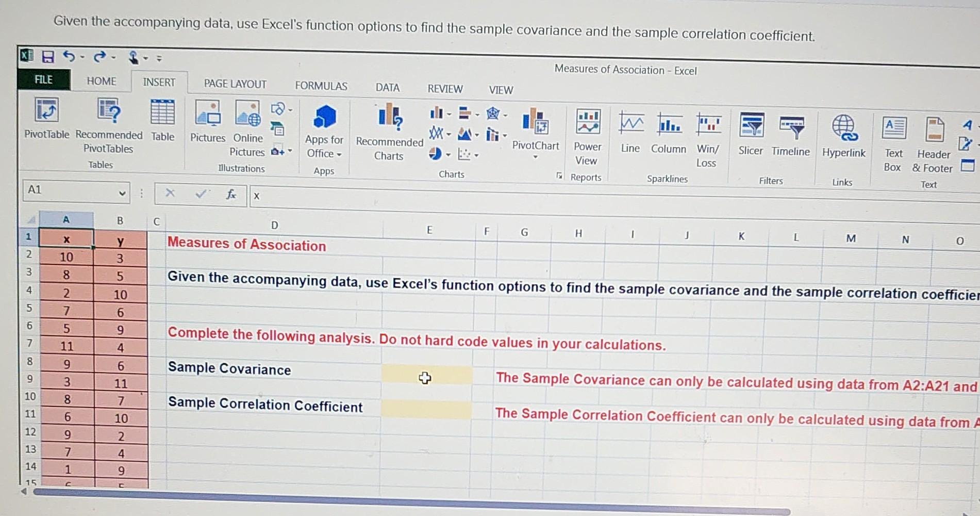Open the Charts dialog launcher
Image resolution: width=980 pixels, height=516 pixels.
point(559,176)
